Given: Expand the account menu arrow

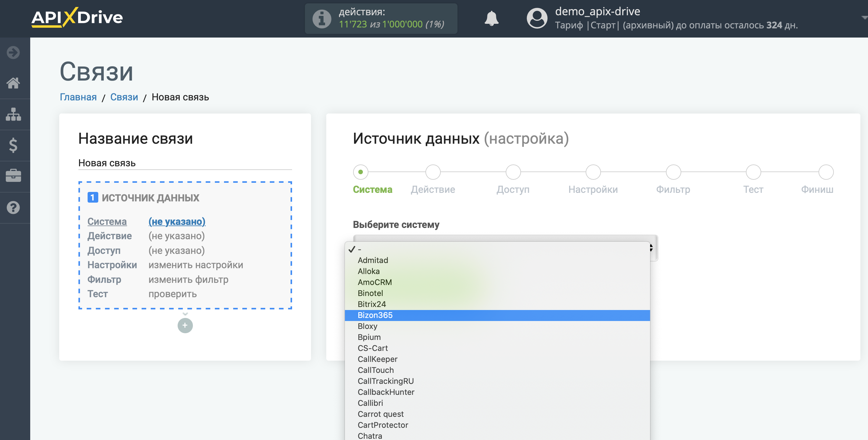Looking at the screenshot, I should pyautogui.click(x=864, y=17).
